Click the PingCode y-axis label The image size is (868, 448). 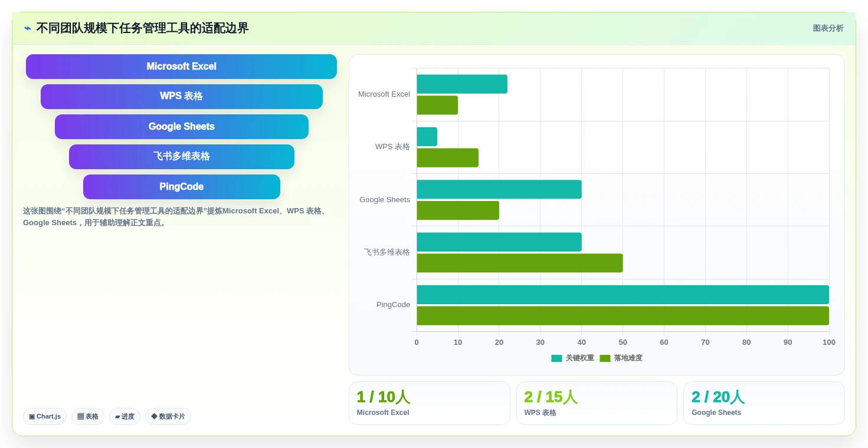tap(393, 305)
